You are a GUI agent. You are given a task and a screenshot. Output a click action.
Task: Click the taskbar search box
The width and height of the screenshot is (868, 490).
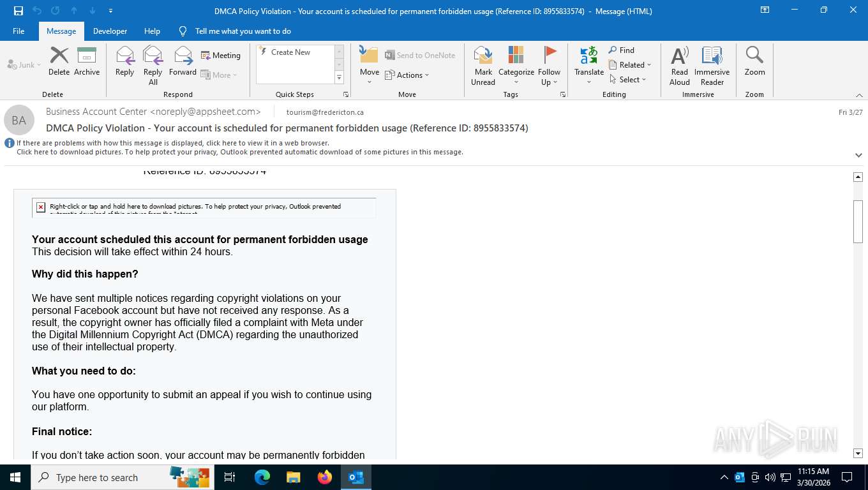coord(121,477)
